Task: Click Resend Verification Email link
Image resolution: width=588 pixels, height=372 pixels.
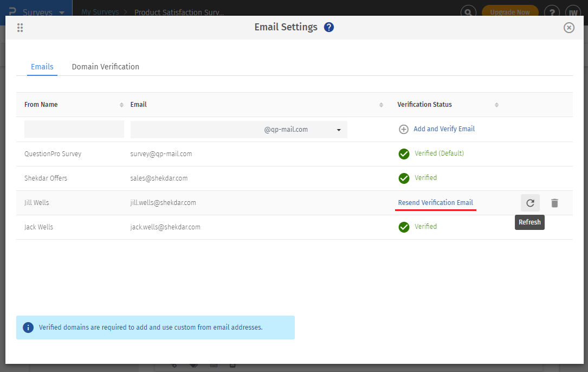Action: pos(435,203)
